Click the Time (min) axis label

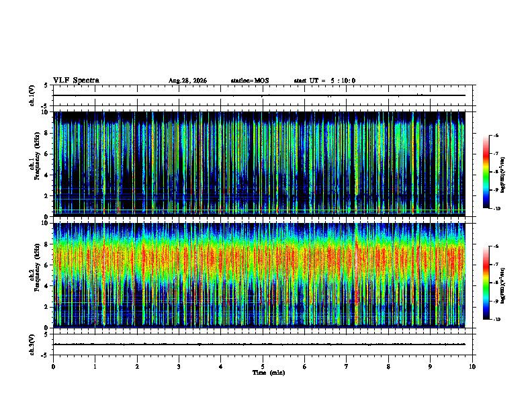point(269,373)
